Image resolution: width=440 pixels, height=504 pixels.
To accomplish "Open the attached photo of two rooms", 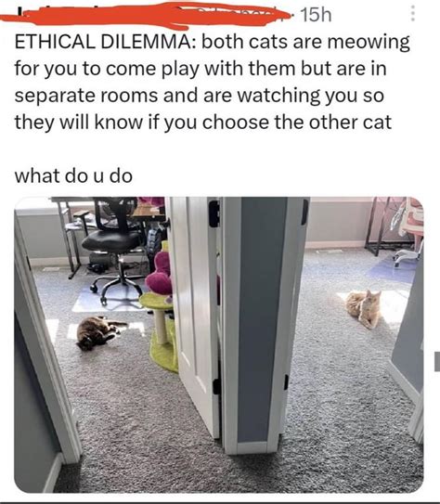I will 219,344.
